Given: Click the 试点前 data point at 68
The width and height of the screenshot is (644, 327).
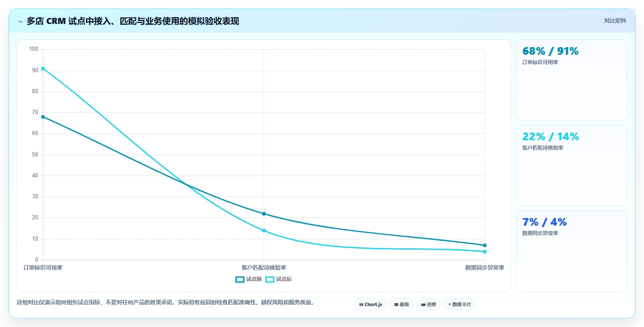Looking at the screenshot, I should [43, 117].
